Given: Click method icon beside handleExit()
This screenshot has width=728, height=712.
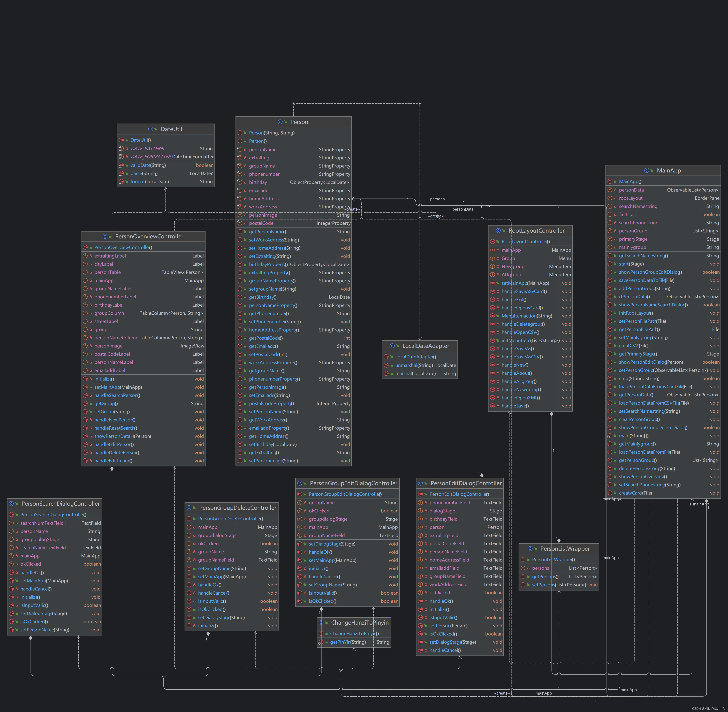Looking at the screenshot, I should [x=492, y=300].
